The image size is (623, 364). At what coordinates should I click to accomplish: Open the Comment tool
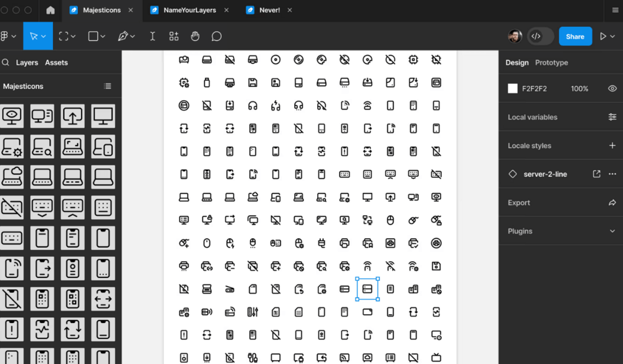pyautogui.click(x=216, y=37)
